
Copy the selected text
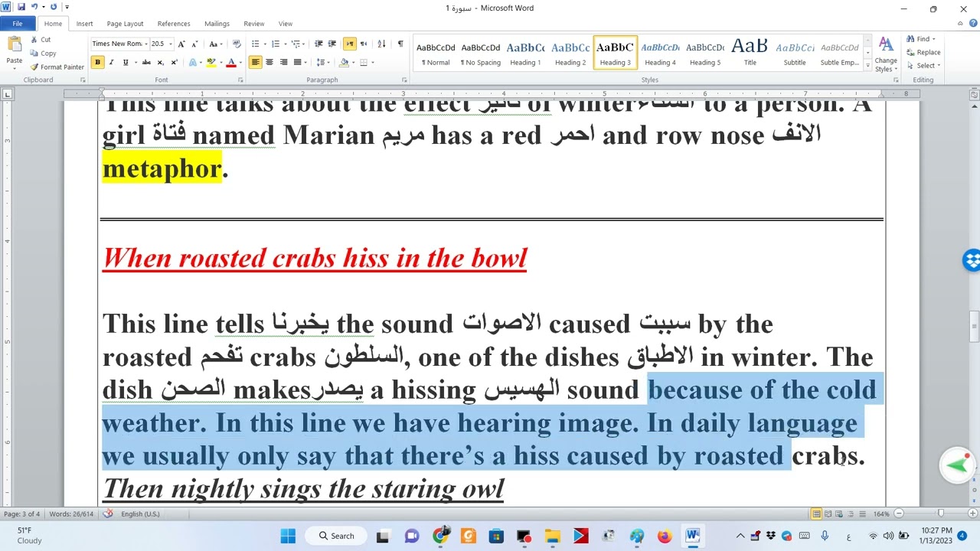click(x=43, y=54)
